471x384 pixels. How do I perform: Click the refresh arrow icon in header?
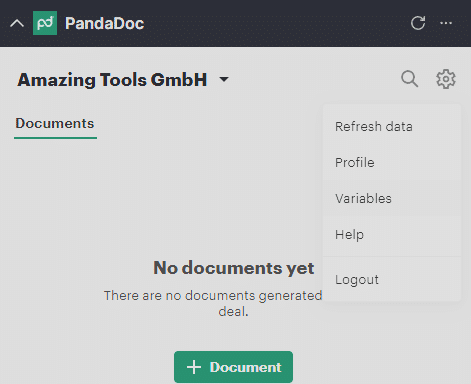[418, 23]
